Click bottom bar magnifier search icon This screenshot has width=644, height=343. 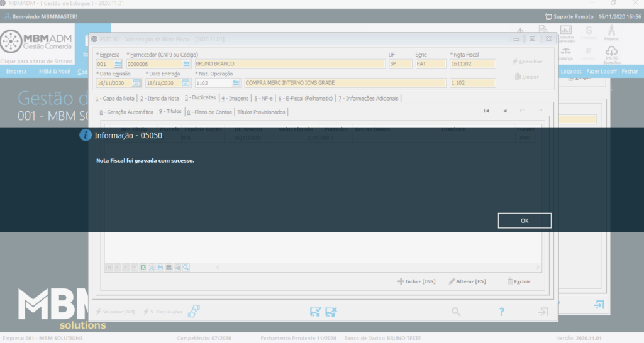click(456, 312)
